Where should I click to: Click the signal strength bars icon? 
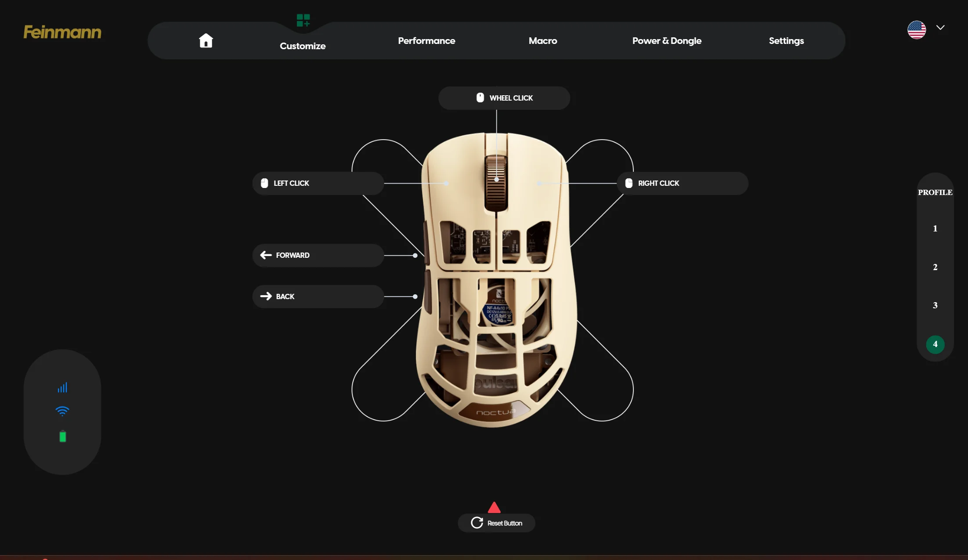[62, 387]
